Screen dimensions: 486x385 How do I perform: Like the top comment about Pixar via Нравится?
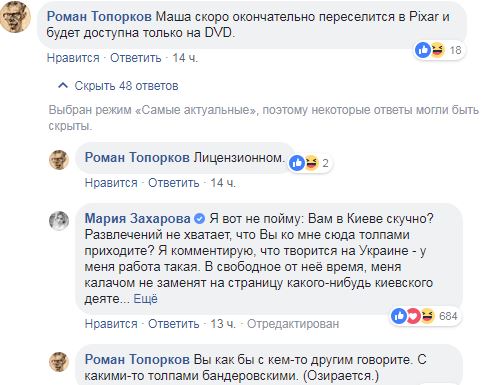(73, 58)
